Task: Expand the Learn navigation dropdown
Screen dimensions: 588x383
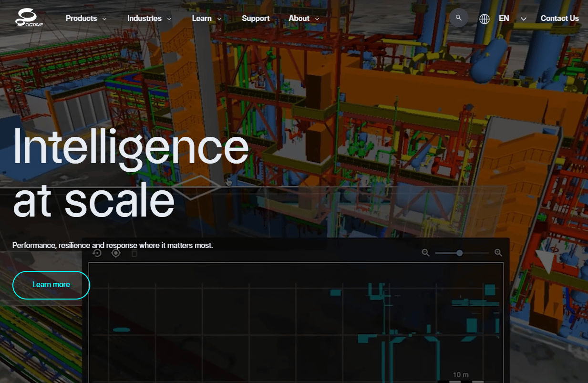Action: tap(207, 19)
